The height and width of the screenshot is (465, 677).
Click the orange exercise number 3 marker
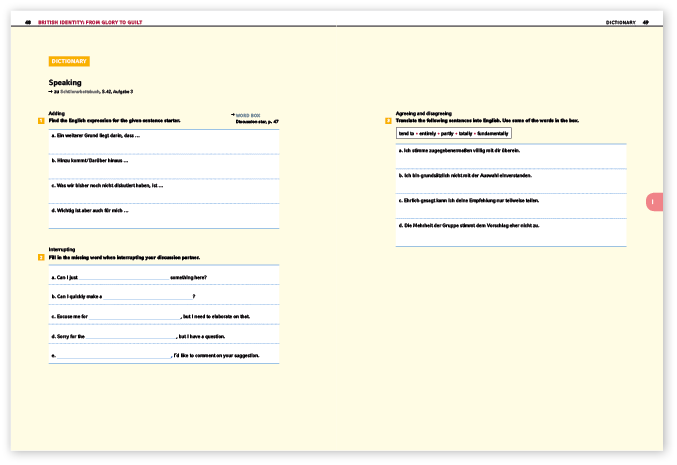388,121
